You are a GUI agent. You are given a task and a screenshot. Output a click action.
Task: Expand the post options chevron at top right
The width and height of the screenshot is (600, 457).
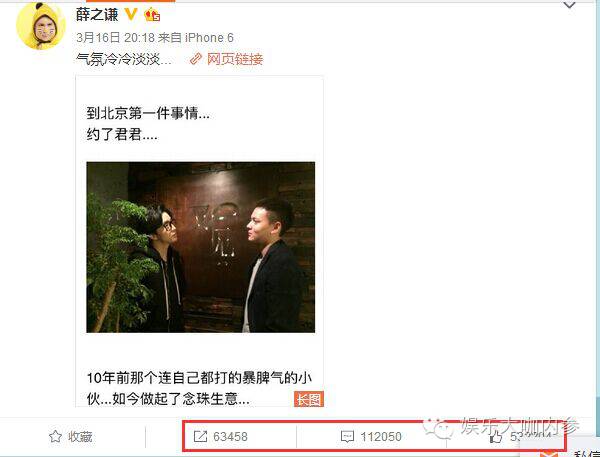tap(569, 5)
